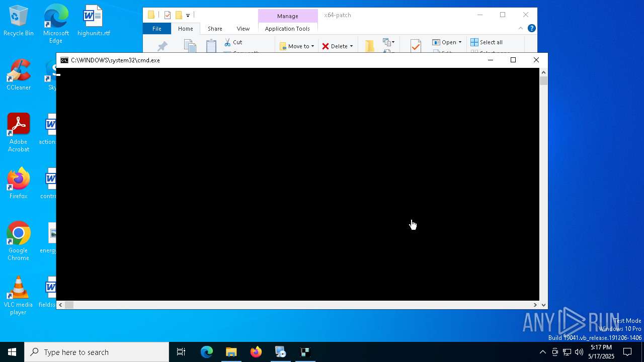644x362 pixels.
Task: Click the Type here to search box
Action: (x=97, y=352)
